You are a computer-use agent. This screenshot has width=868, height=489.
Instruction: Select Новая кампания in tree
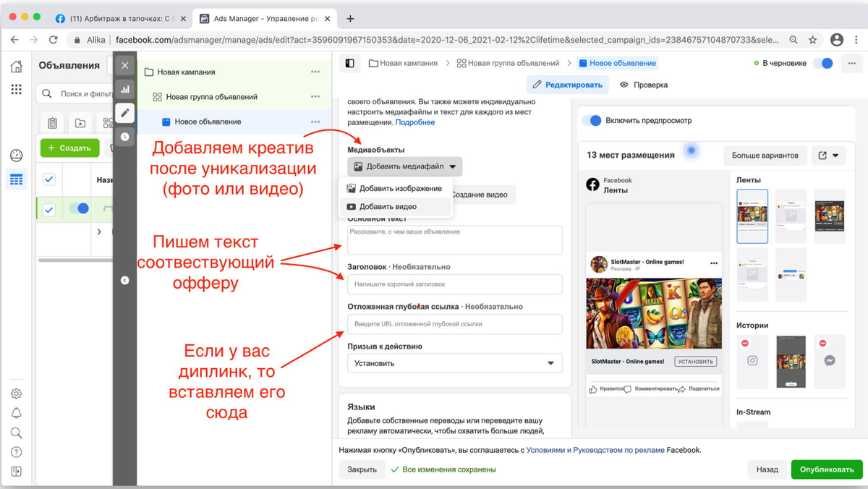click(x=187, y=72)
